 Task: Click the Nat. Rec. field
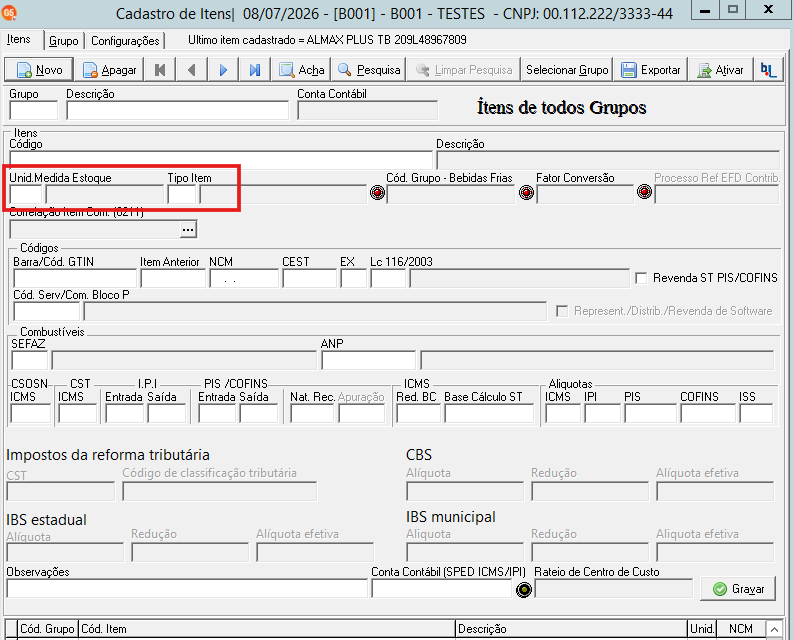click(312, 414)
